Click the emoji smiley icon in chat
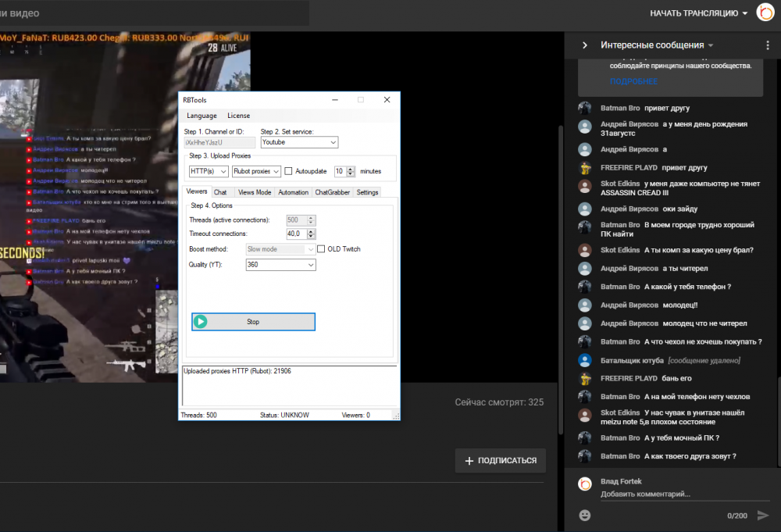Viewport: 781px width, 532px height. [584, 516]
